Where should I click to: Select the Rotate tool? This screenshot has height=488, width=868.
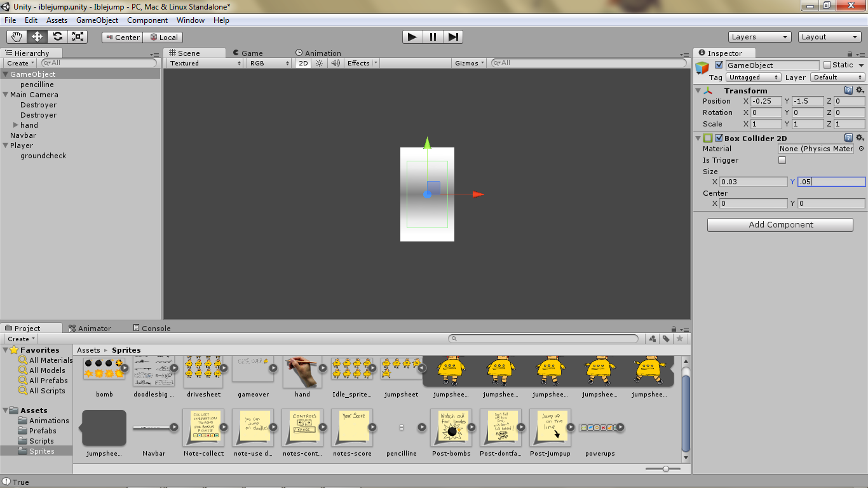[57, 36]
